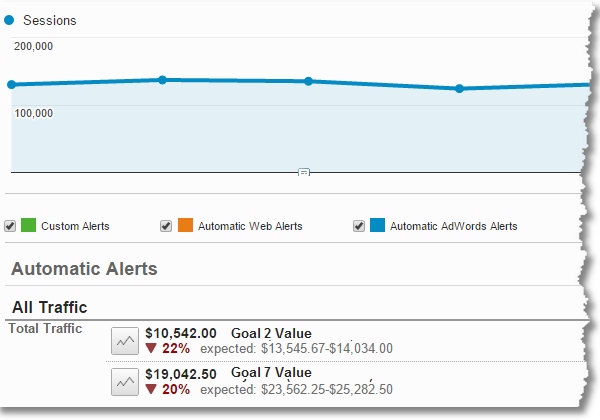
Task: Click the 20% decrease indicator
Action: click(168, 389)
